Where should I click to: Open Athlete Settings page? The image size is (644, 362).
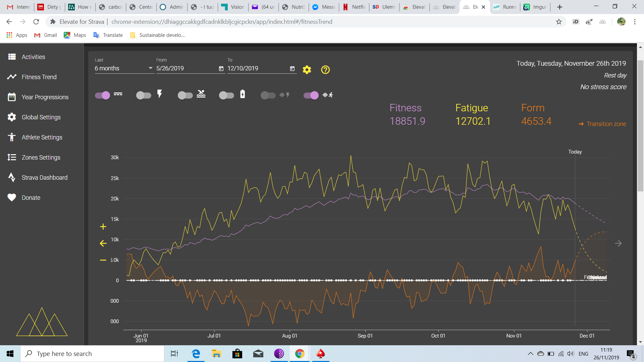click(x=42, y=137)
